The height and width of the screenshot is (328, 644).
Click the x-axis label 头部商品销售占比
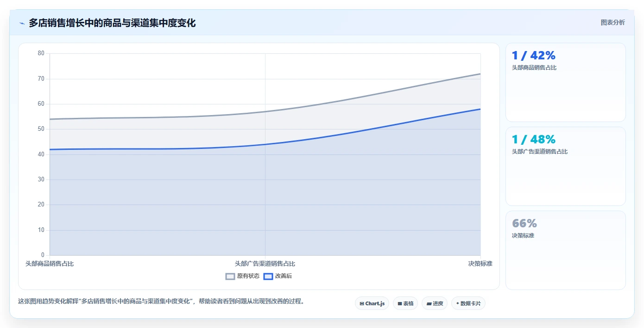[x=50, y=264]
